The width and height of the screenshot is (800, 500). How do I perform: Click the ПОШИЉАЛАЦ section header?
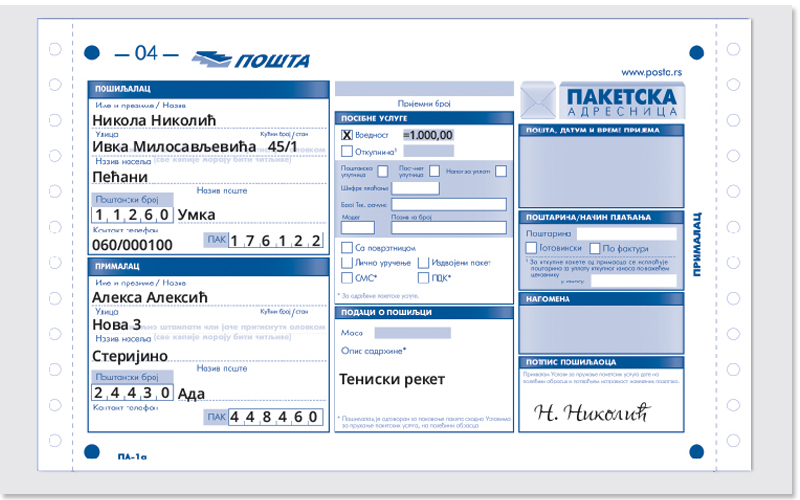pos(208,89)
